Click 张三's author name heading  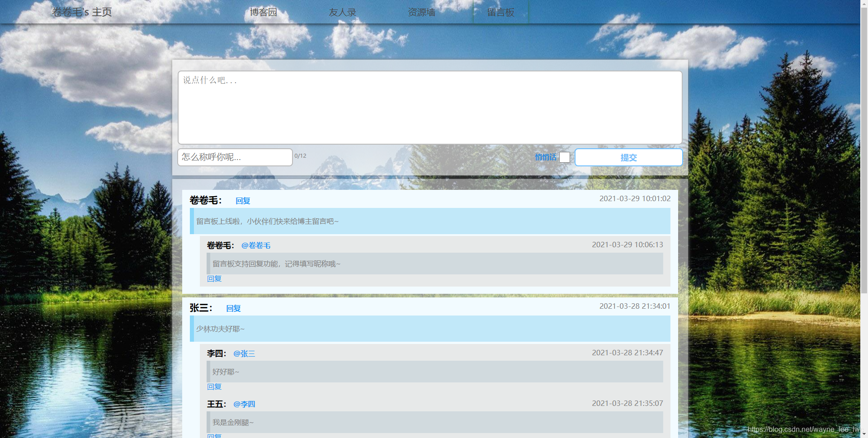click(201, 308)
